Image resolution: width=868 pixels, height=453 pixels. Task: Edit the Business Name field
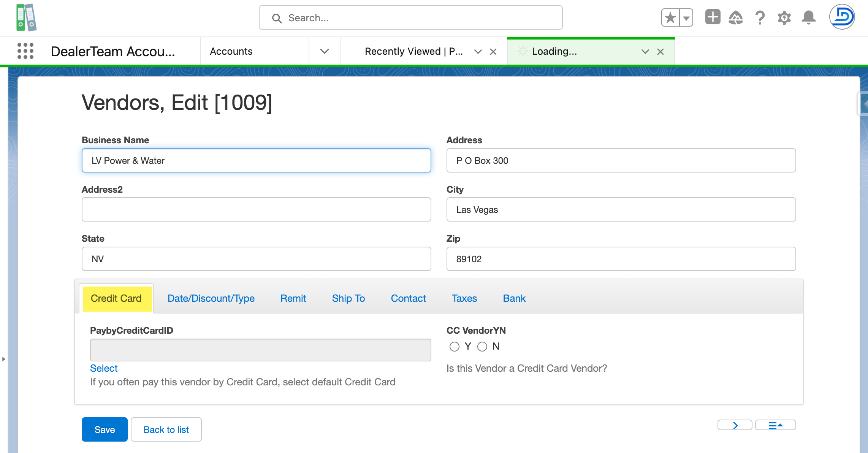[x=256, y=160]
